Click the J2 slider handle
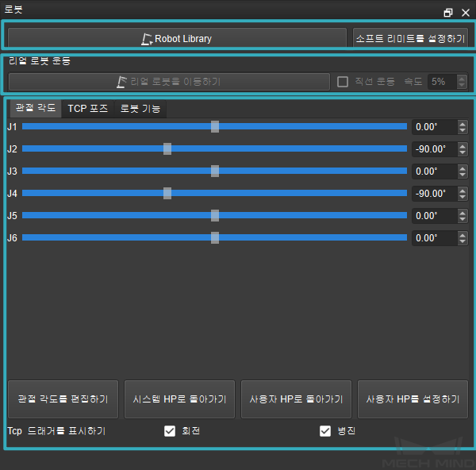 click(167, 149)
